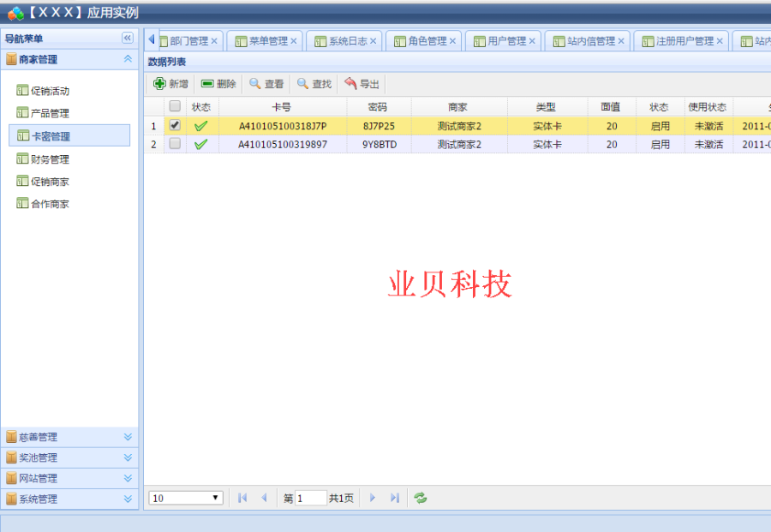Open 财务管理 in the navigation menu
771x532 pixels.
point(45,158)
